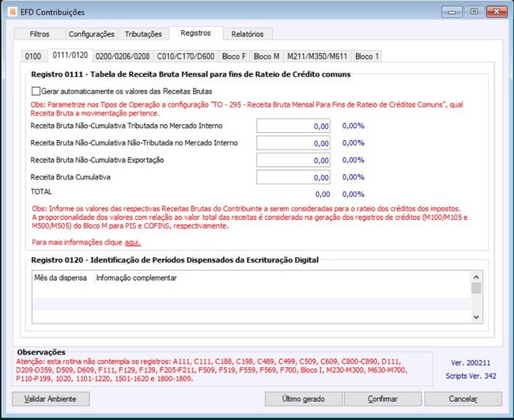The image size is (514, 420).
Task: Maximize the EFD Contribuições window
Action: pos(474,12)
